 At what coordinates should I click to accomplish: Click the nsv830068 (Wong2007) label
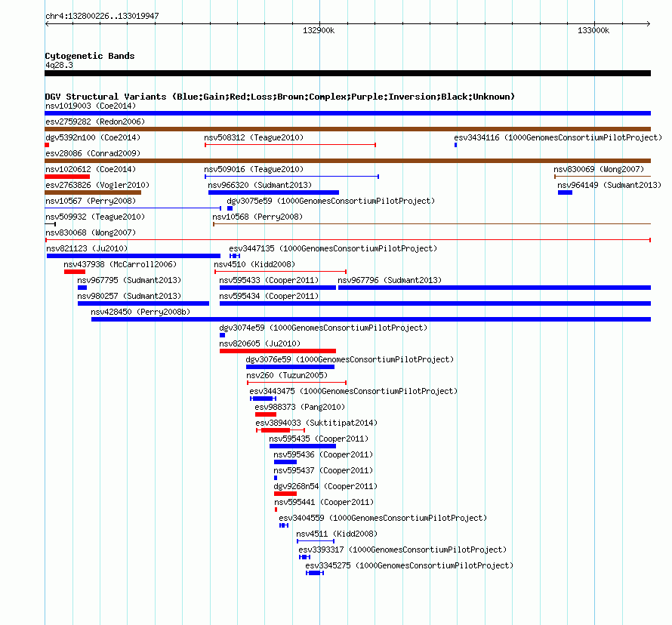[x=91, y=232]
